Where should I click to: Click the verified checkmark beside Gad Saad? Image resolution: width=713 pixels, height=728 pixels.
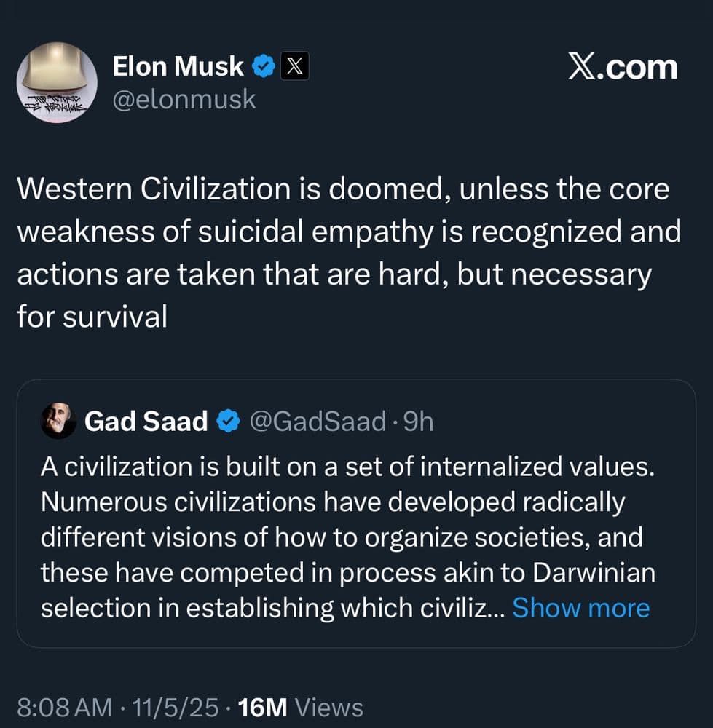pos(229,421)
